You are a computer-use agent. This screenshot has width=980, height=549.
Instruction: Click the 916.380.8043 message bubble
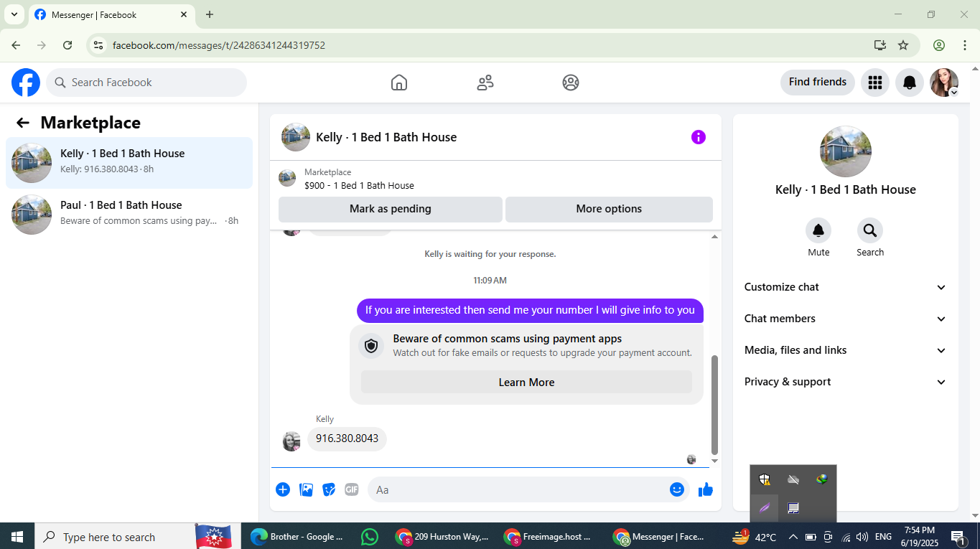(x=347, y=438)
